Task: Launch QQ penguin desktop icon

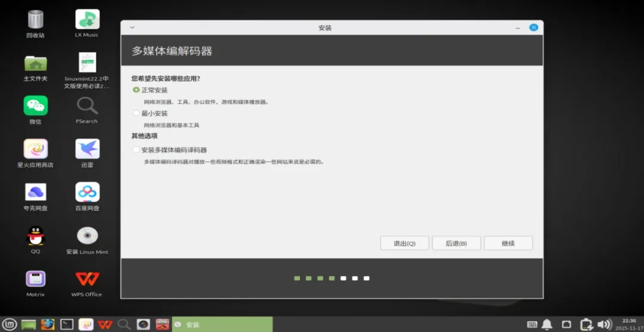Action: coord(35,235)
